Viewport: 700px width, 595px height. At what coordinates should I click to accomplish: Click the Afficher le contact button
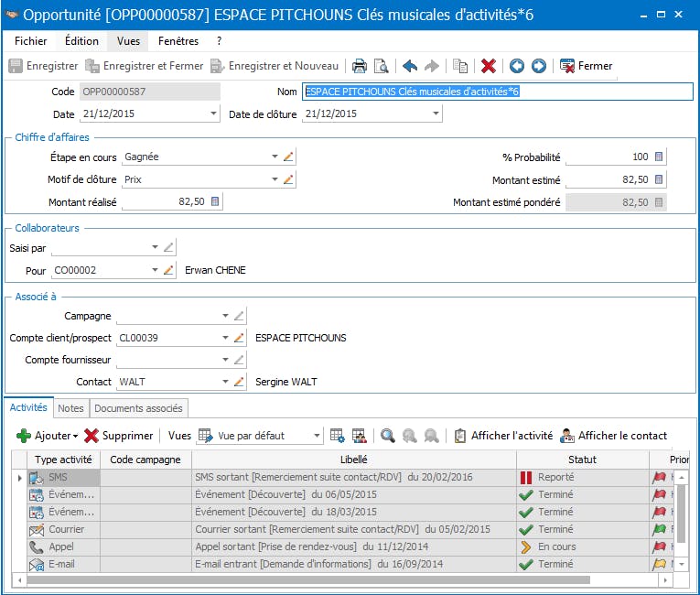coord(613,436)
